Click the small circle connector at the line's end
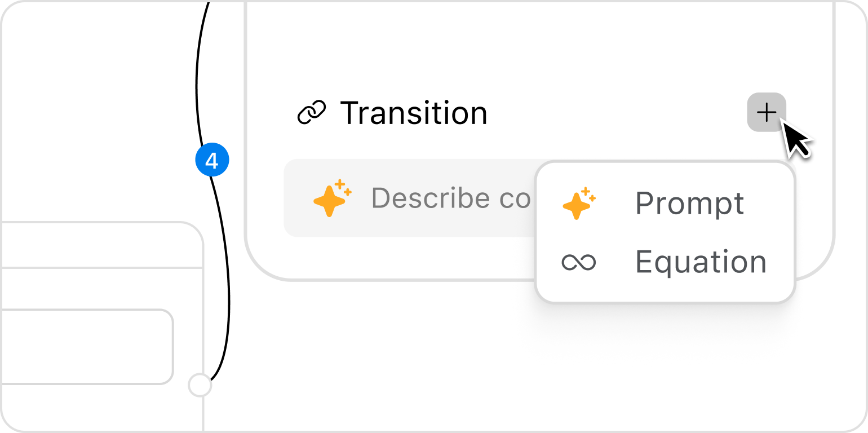Image resolution: width=868 pixels, height=433 pixels. [x=200, y=386]
